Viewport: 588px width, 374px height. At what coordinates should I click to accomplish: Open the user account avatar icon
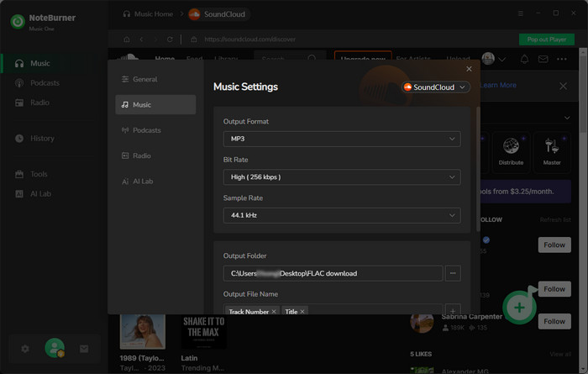[x=55, y=348]
